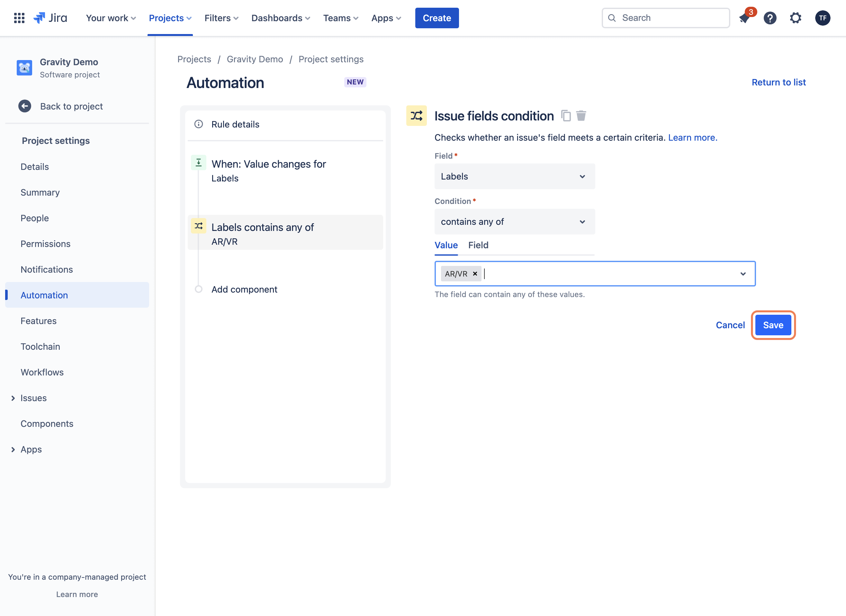Open the TF profile avatar
Screen dimensions: 846x616
pos(823,18)
